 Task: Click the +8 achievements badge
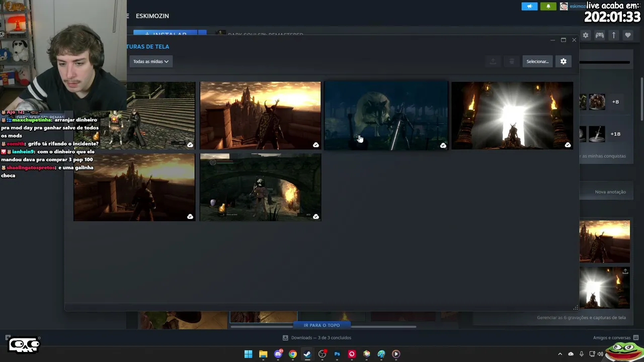pyautogui.click(x=615, y=102)
